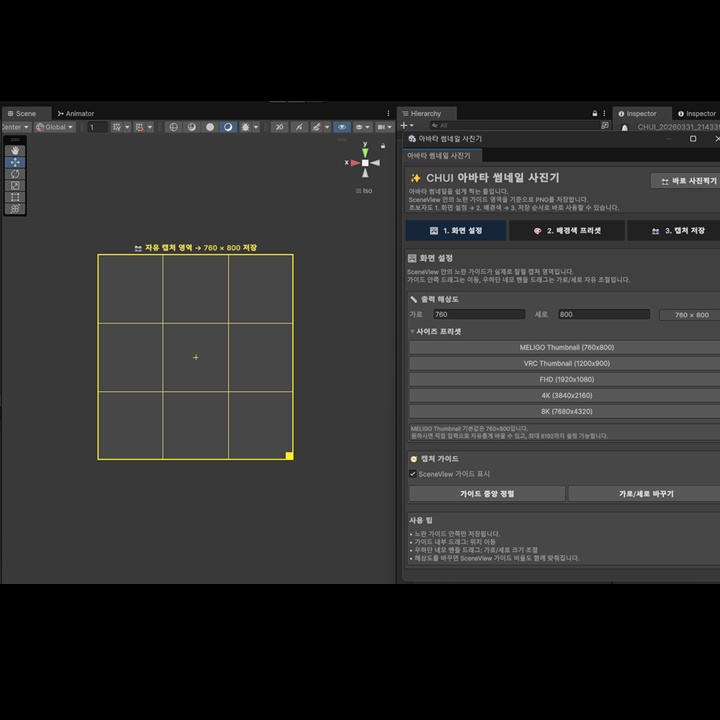Click the yellow corner resize handle of guide
The image size is (720, 720).
pos(289,456)
